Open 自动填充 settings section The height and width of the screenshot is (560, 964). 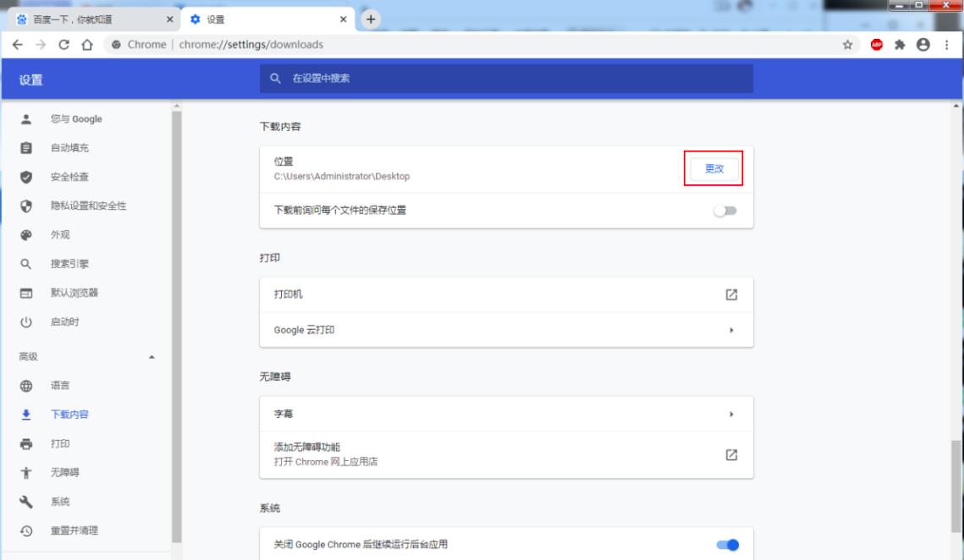[x=69, y=147]
